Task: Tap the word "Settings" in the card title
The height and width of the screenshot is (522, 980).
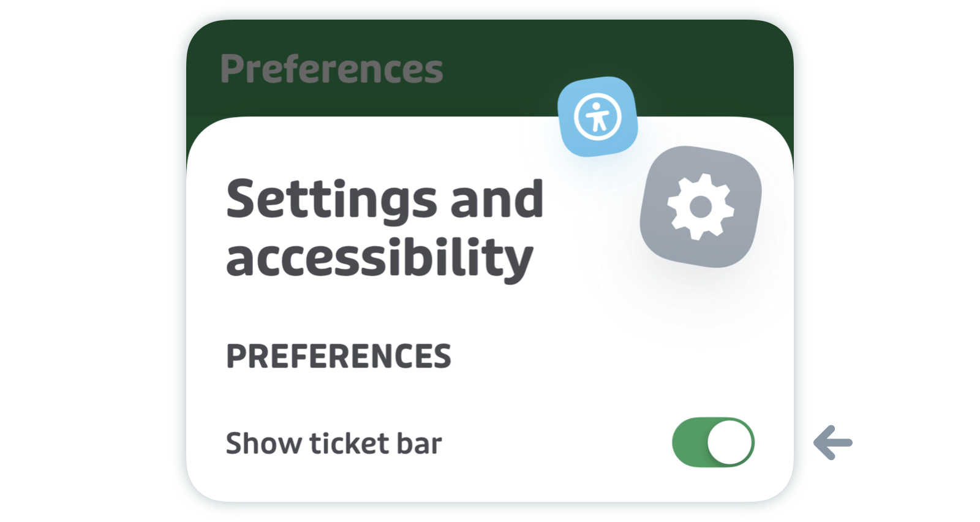Action: point(332,200)
